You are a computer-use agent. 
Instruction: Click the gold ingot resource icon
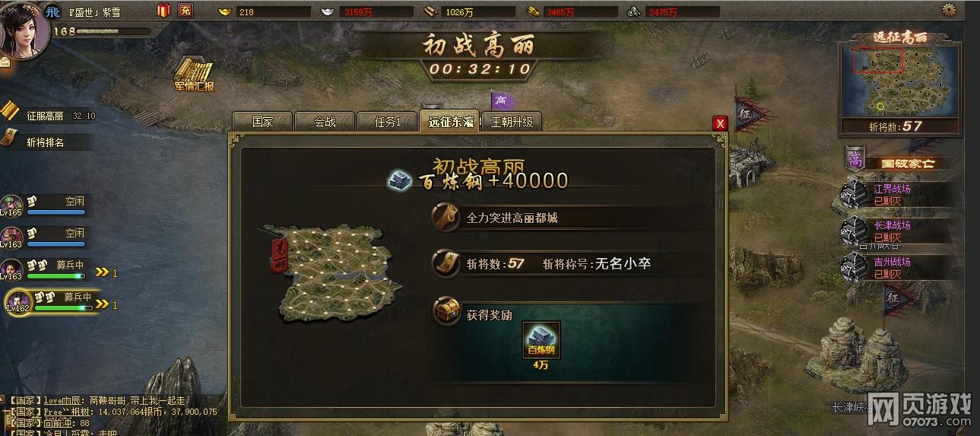tap(225, 11)
